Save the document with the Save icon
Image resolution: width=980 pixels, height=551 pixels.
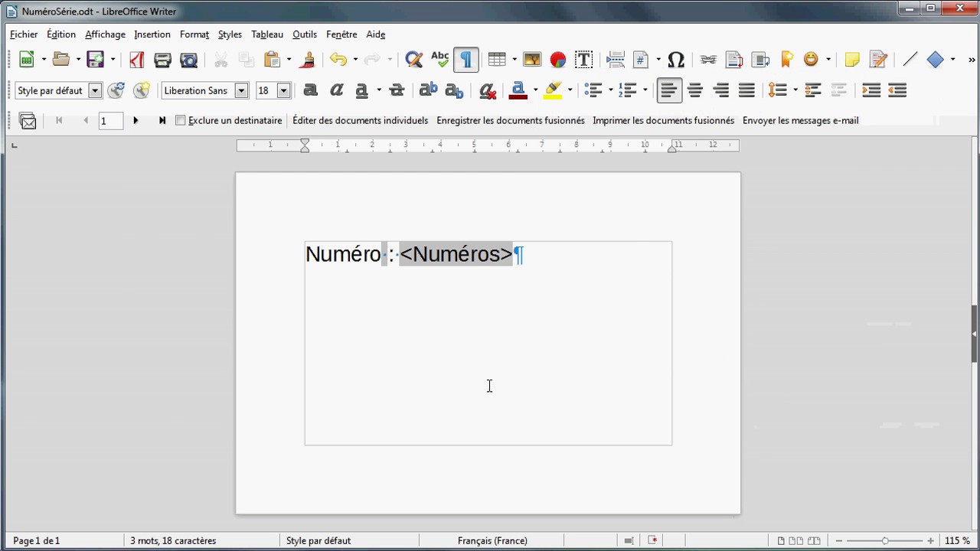point(95,60)
